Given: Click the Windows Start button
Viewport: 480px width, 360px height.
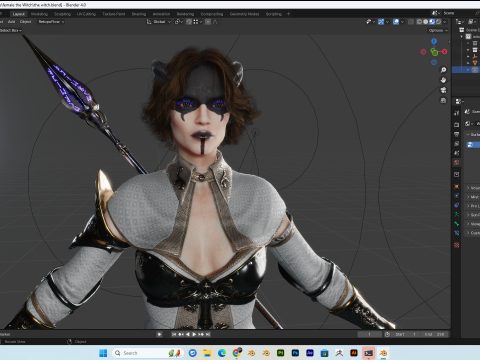Looking at the screenshot, I should pos(103,353).
